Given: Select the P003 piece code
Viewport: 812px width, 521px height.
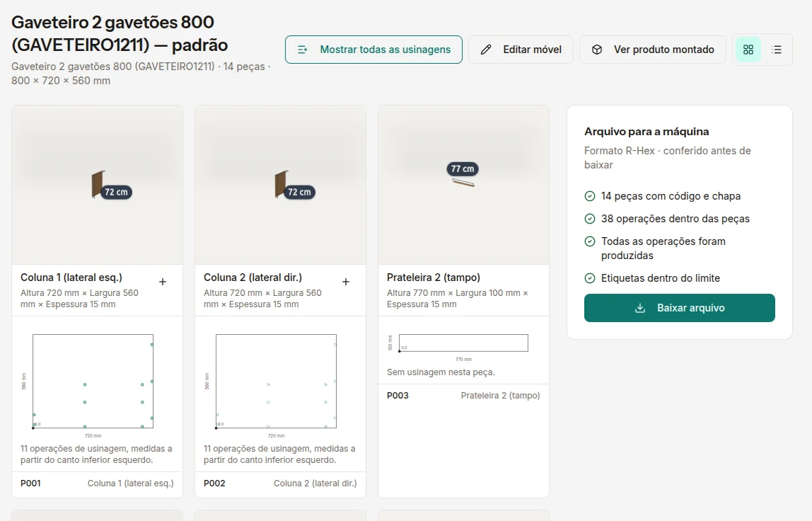Looking at the screenshot, I should (398, 396).
